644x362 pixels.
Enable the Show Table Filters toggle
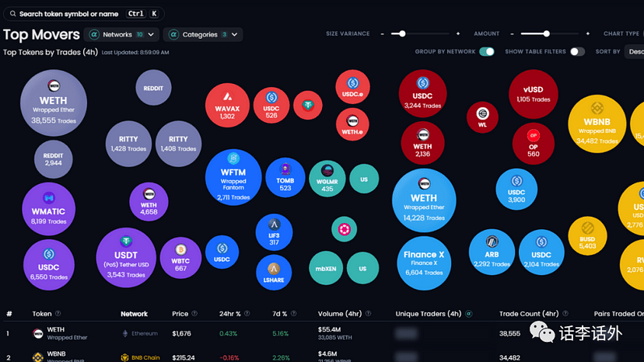(577, 52)
